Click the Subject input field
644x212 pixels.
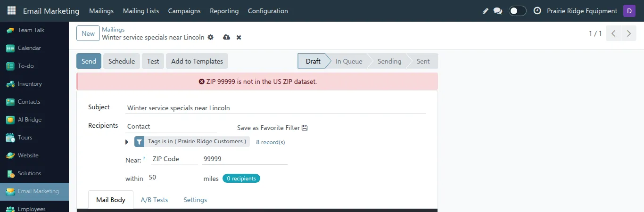(276, 108)
